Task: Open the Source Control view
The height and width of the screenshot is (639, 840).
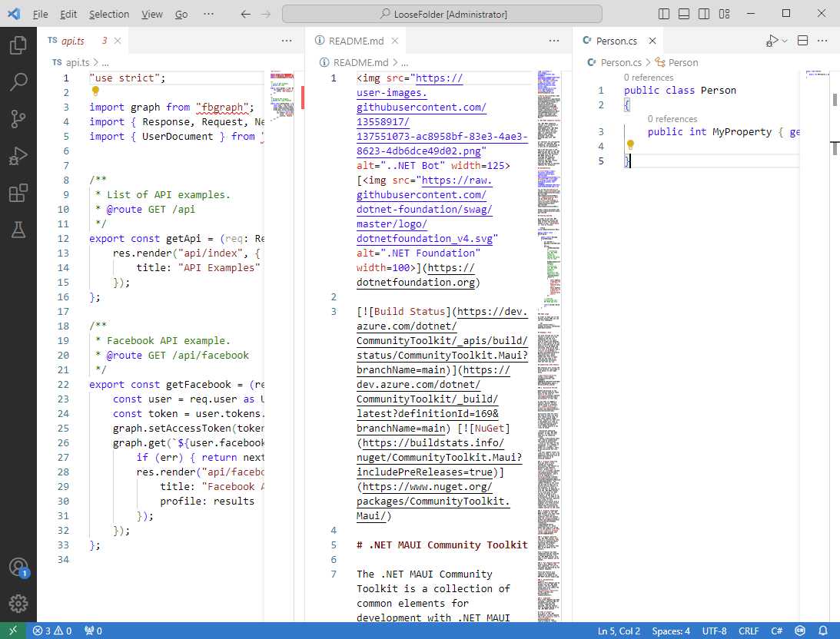Action: click(18, 119)
